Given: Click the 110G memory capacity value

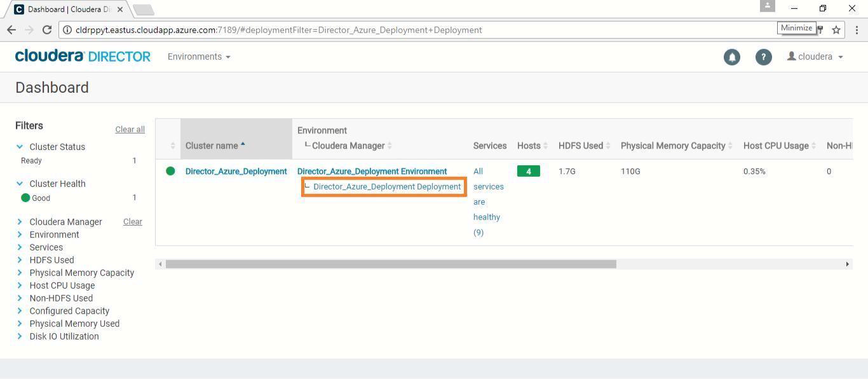Looking at the screenshot, I should [630, 171].
